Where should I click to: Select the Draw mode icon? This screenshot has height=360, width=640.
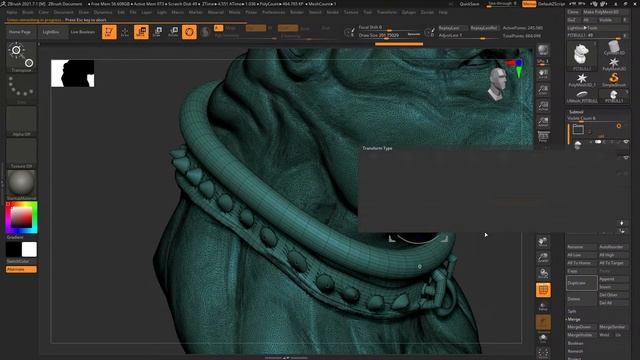pos(125,32)
